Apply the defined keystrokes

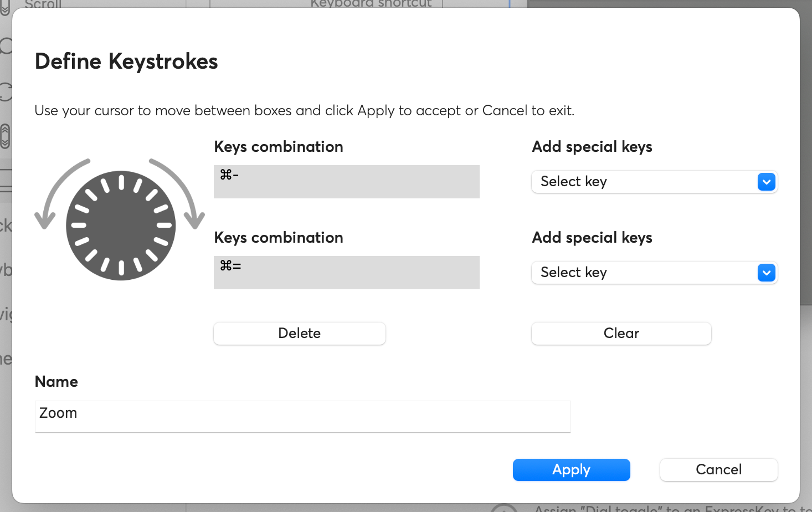(x=572, y=470)
